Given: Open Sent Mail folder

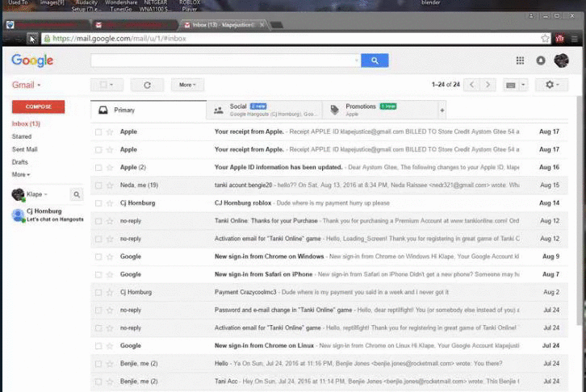Looking at the screenshot, I should coord(25,149).
